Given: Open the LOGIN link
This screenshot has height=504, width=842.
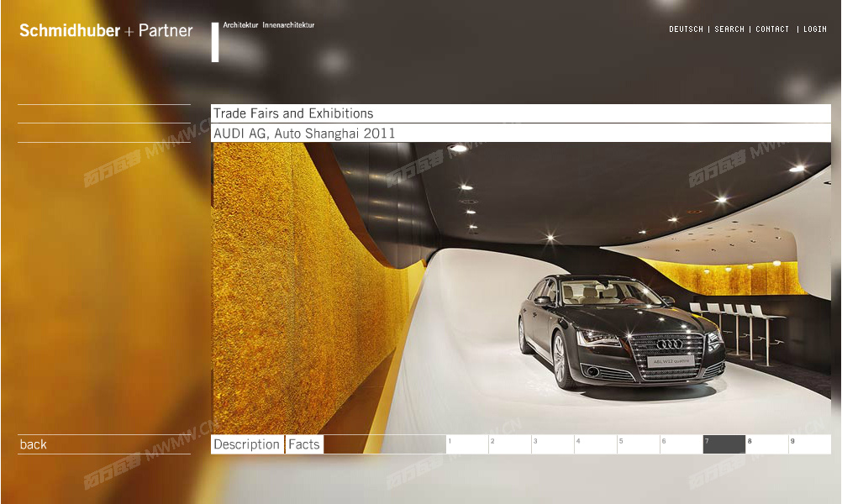Looking at the screenshot, I should click(x=814, y=29).
